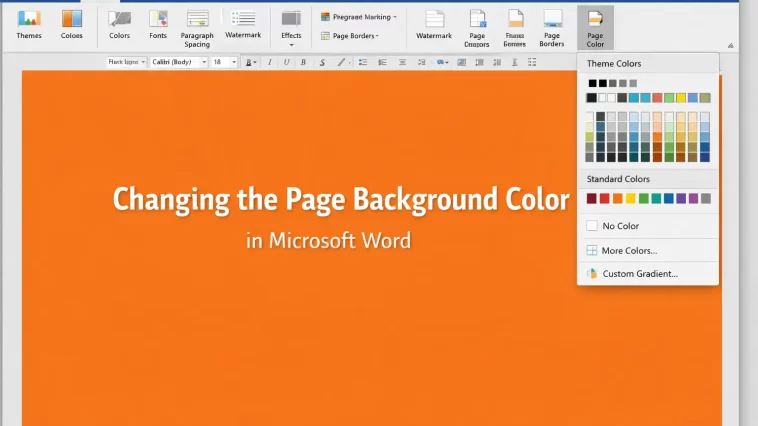Select the blue standard color swatch
Screen dimensions: 758x426
click(x=669, y=198)
